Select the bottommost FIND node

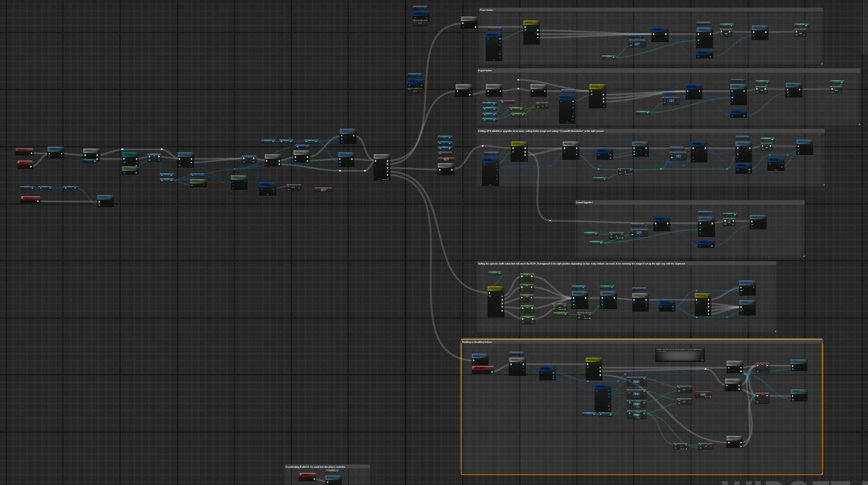coord(636,414)
